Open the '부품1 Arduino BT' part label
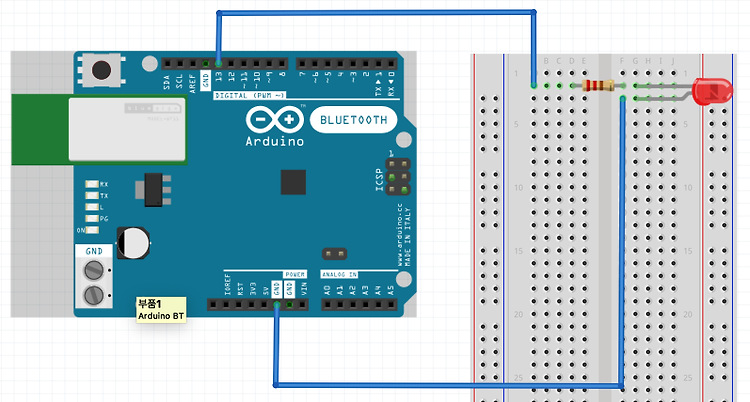 (161, 310)
